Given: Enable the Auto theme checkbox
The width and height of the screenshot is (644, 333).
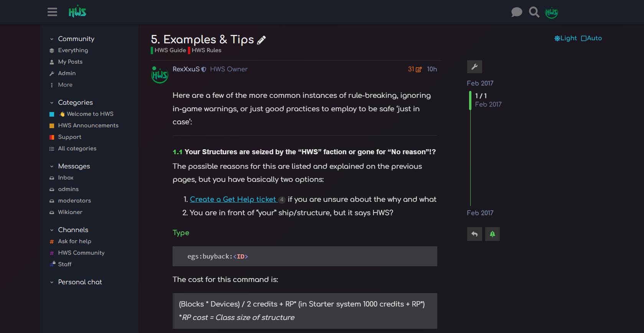Looking at the screenshot, I should pyautogui.click(x=584, y=38).
